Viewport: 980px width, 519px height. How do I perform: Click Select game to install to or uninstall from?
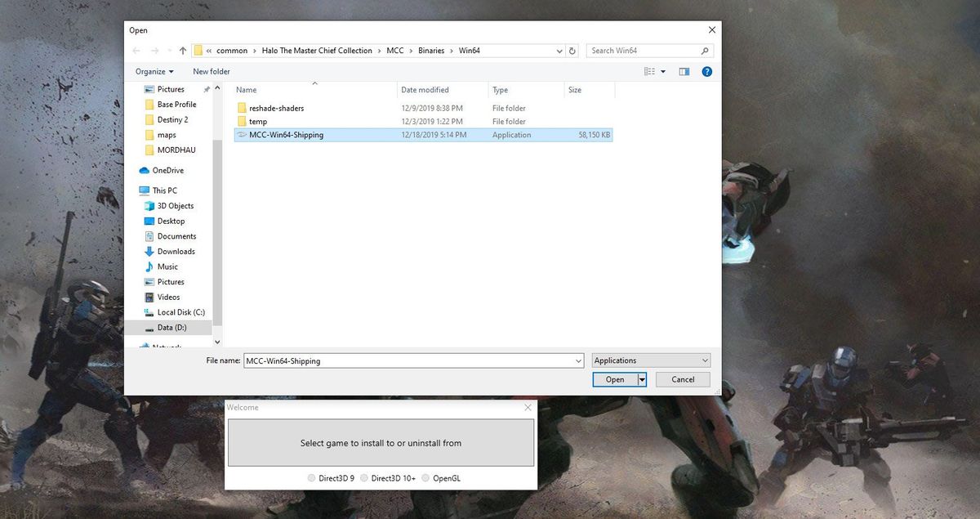[x=381, y=442]
